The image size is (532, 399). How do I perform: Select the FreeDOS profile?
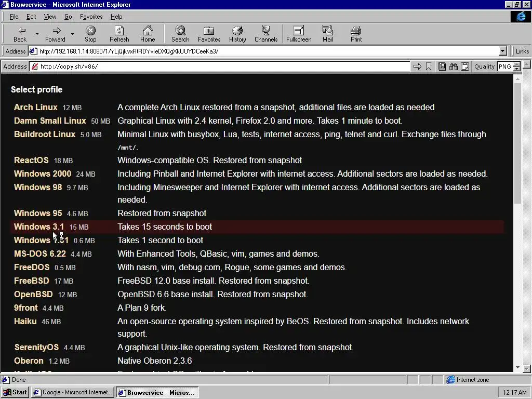pos(32,268)
